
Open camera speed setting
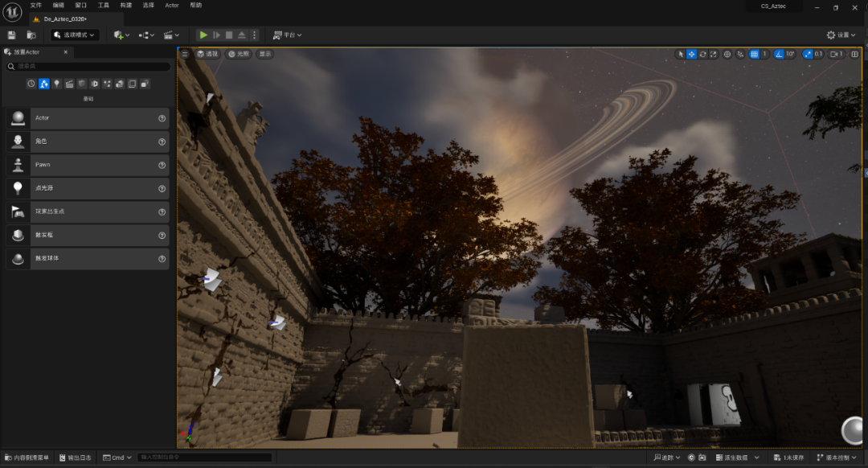point(837,54)
